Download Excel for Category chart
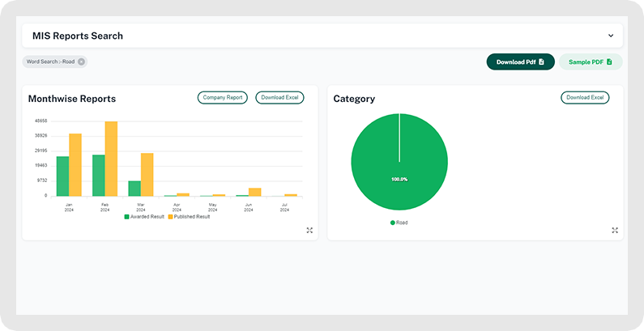The image size is (644, 331). pyautogui.click(x=585, y=97)
